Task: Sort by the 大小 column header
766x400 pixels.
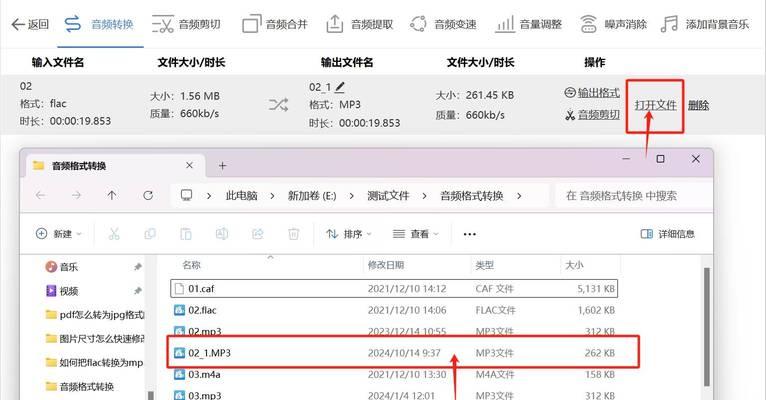Action: [574, 265]
